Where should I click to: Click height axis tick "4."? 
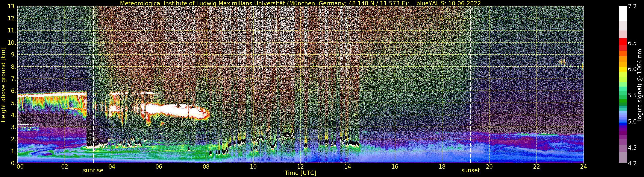point(14,115)
